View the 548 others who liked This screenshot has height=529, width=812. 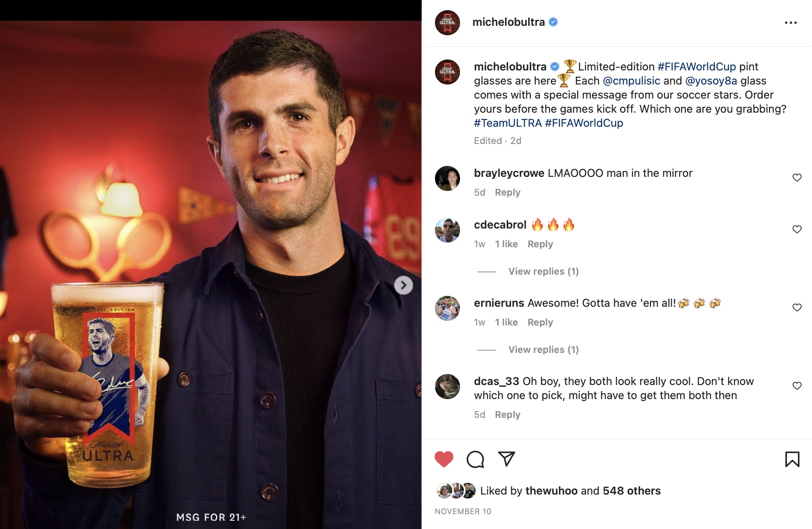[x=632, y=491]
